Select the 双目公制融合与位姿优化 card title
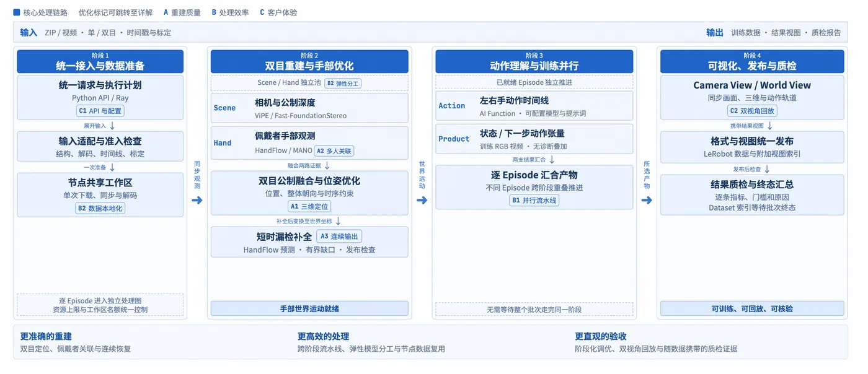868x374 pixels. tap(309, 181)
